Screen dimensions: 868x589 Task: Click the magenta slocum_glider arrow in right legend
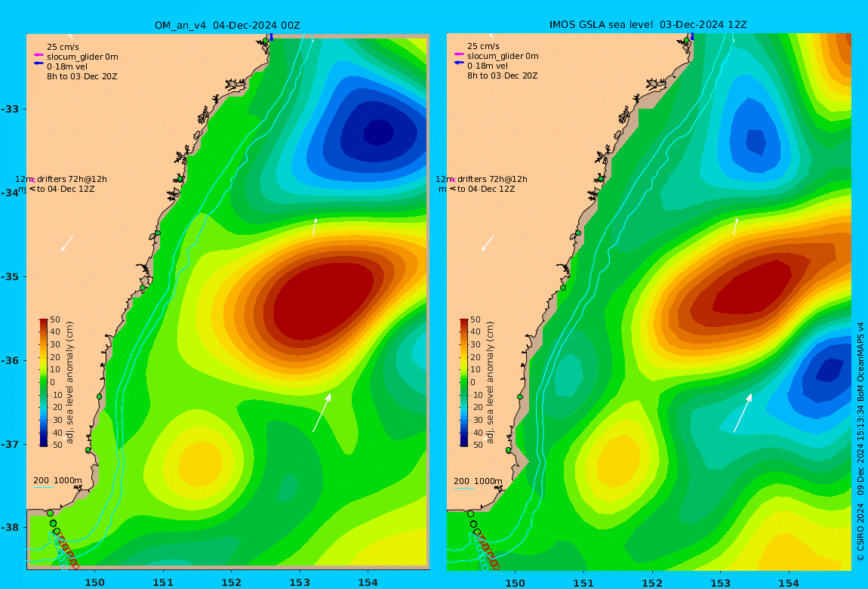tap(459, 54)
